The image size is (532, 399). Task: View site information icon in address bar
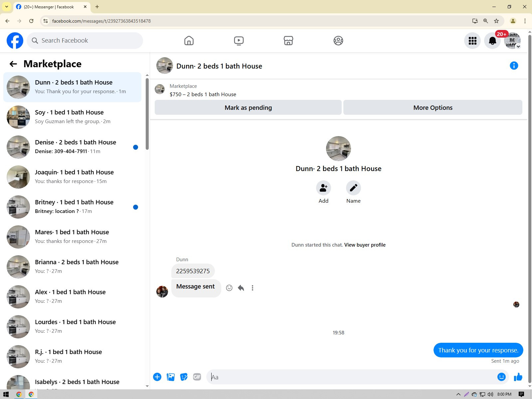pos(46,21)
